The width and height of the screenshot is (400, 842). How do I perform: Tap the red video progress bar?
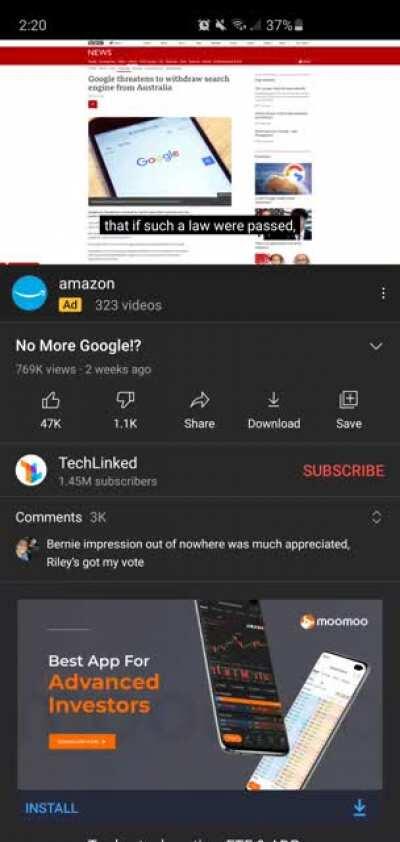click(19, 264)
